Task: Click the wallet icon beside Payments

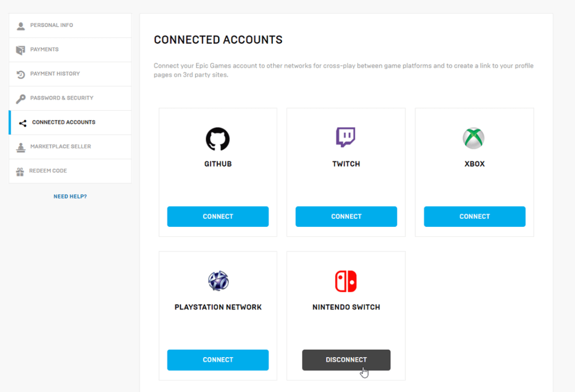Action: tap(20, 50)
